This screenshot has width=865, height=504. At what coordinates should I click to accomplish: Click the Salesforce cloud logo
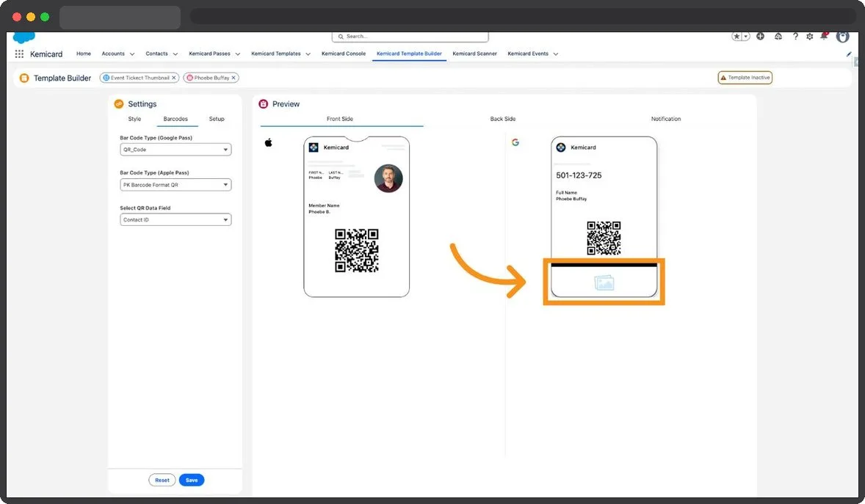click(x=23, y=37)
